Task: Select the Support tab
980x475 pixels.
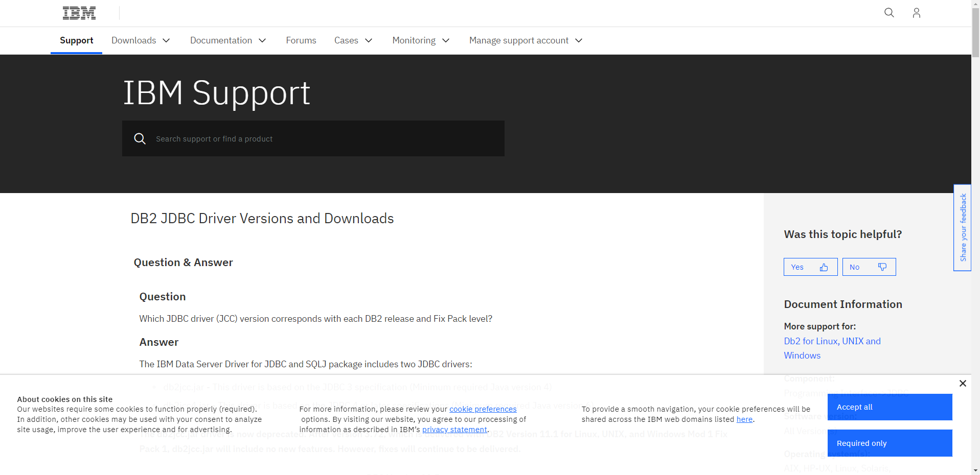Action: pos(76,40)
